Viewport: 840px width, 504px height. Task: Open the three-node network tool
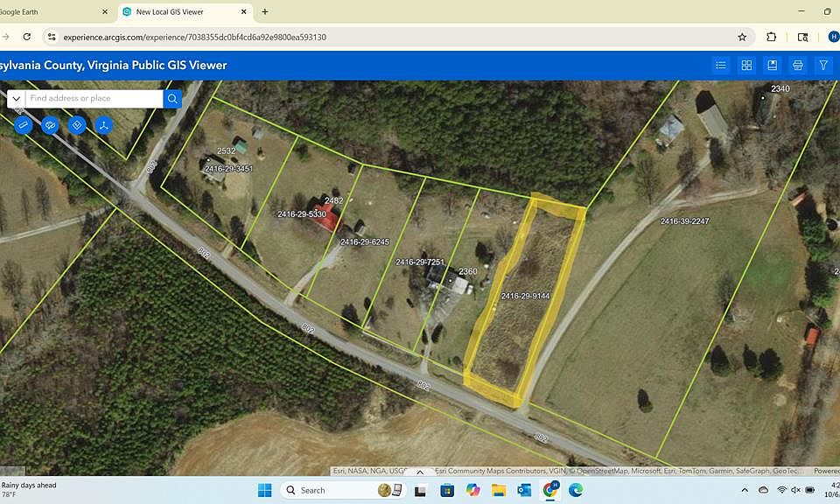click(103, 125)
